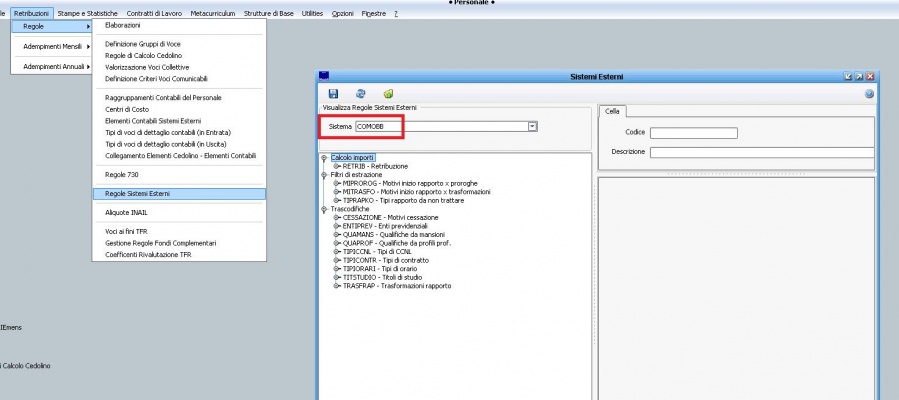This screenshot has height=400, width=899.
Task: Expand the CESSAZIONE node handle
Action: [337, 218]
